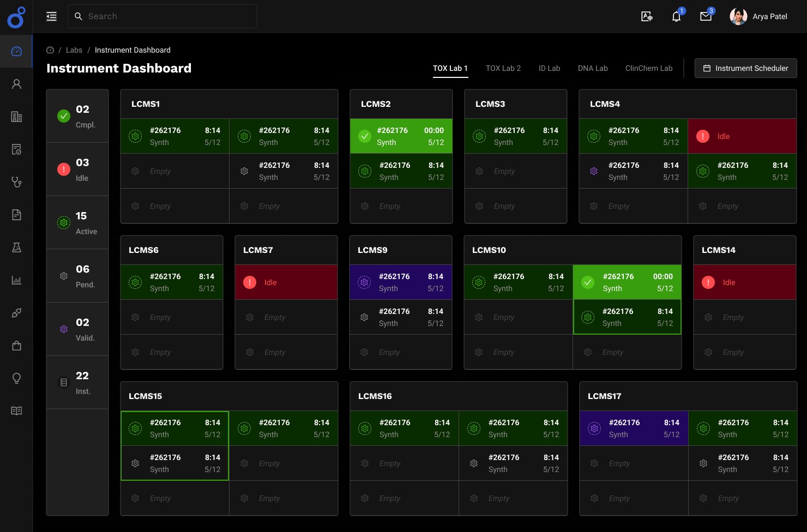Select the TOX Lab 1 tab
Image resolution: width=807 pixels, height=532 pixels.
(450, 68)
